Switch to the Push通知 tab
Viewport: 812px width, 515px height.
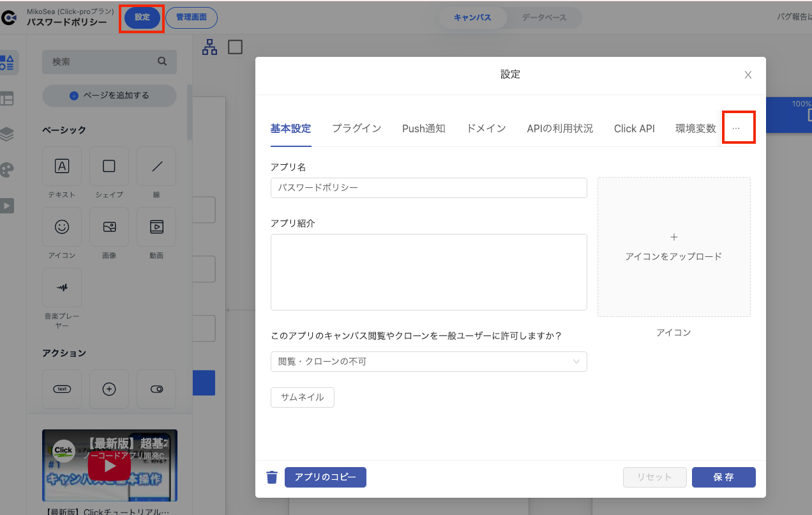(x=424, y=128)
